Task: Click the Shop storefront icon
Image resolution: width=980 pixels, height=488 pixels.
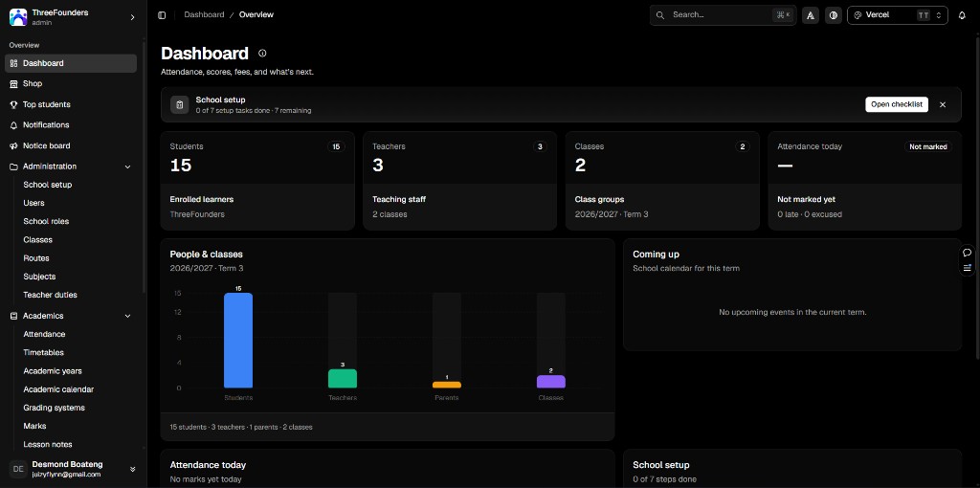Action: (x=13, y=84)
